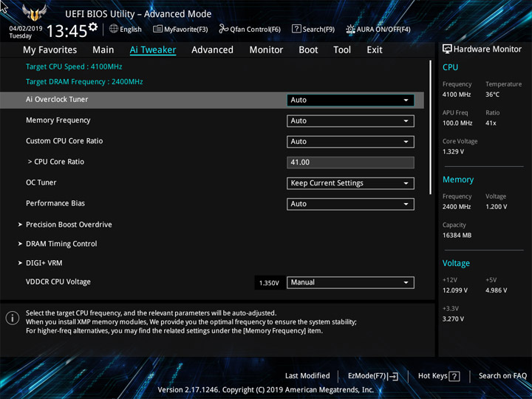Click the Last Modified button
532x399 pixels.
[307, 376]
